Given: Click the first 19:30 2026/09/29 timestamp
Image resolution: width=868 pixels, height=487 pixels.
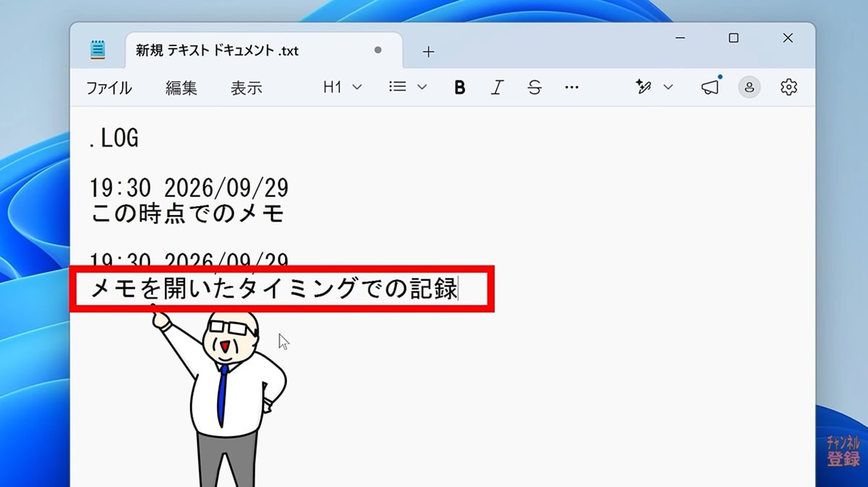Looking at the screenshot, I should pyautogui.click(x=189, y=188).
